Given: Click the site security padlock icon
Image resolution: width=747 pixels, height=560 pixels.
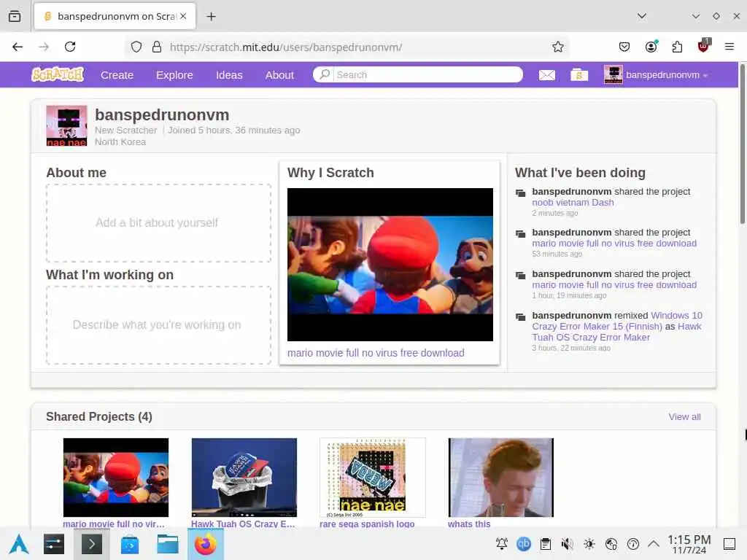Looking at the screenshot, I should point(157,47).
